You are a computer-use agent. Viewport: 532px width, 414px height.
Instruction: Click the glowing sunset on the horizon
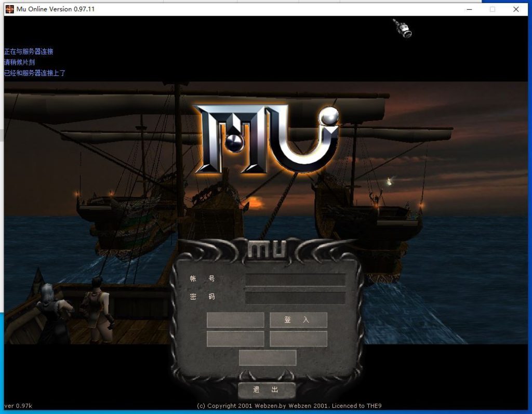[x=255, y=203]
